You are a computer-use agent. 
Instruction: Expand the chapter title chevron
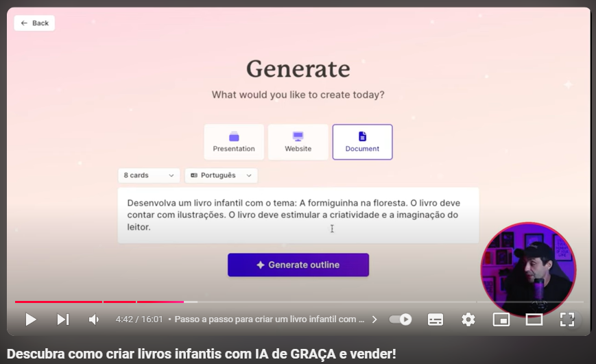click(374, 319)
